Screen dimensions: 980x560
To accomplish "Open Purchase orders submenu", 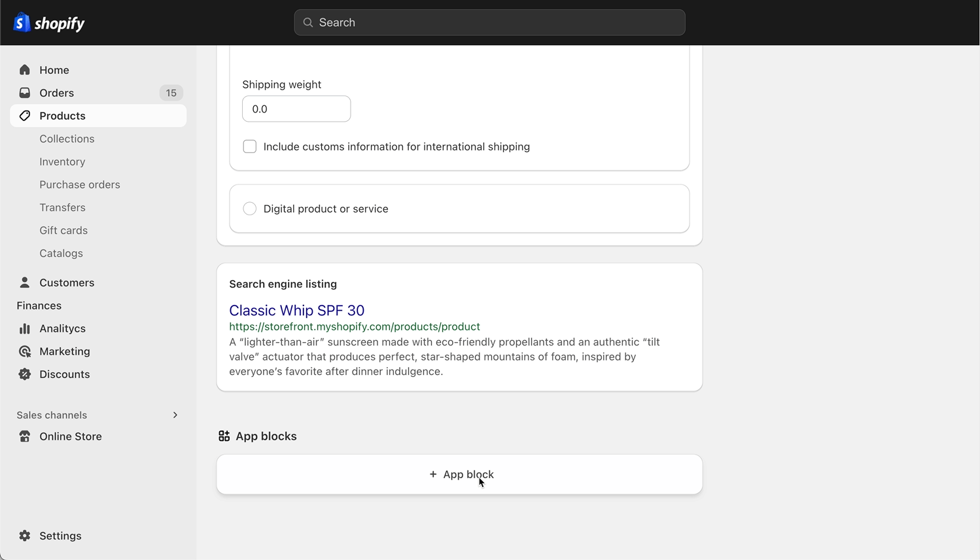I will click(x=80, y=184).
